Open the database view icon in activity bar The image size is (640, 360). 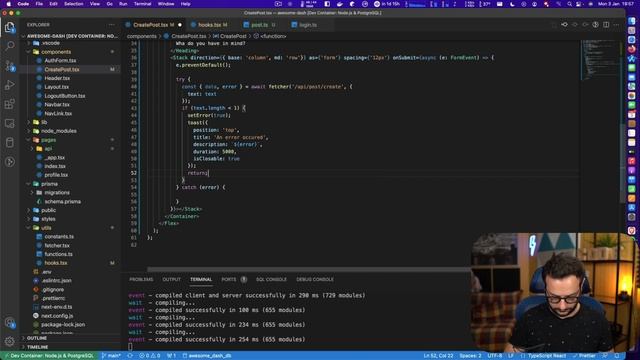point(10,142)
